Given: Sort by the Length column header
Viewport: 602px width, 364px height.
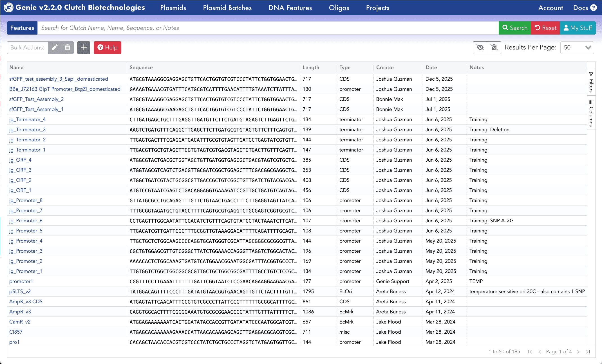Looking at the screenshot, I should [x=311, y=67].
